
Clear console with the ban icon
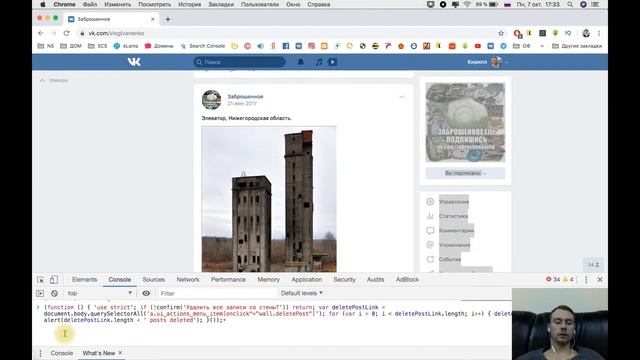tap(54, 293)
